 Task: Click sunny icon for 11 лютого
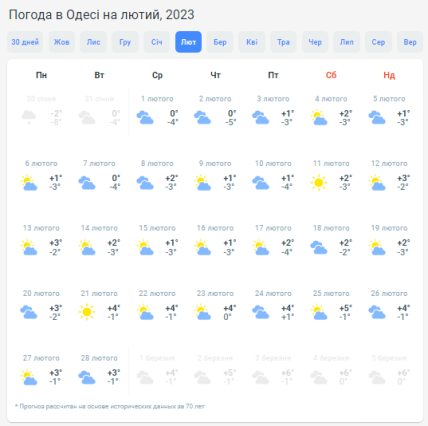coord(319,183)
